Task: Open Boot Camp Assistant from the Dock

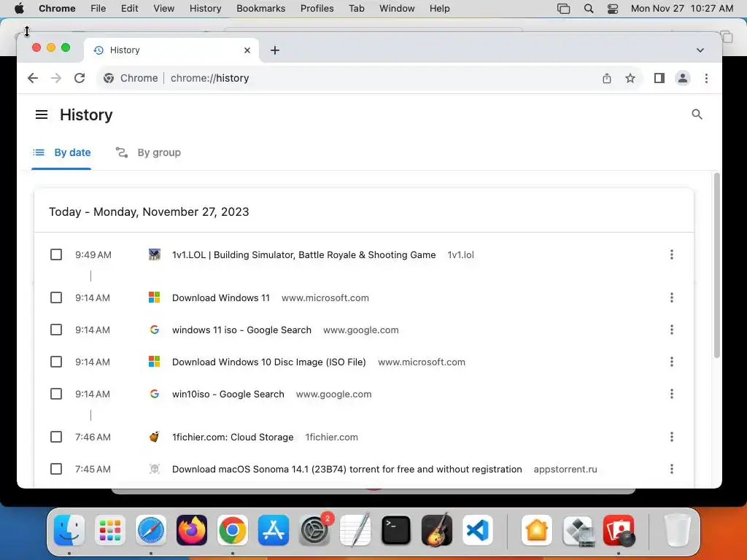Action: click(x=578, y=530)
